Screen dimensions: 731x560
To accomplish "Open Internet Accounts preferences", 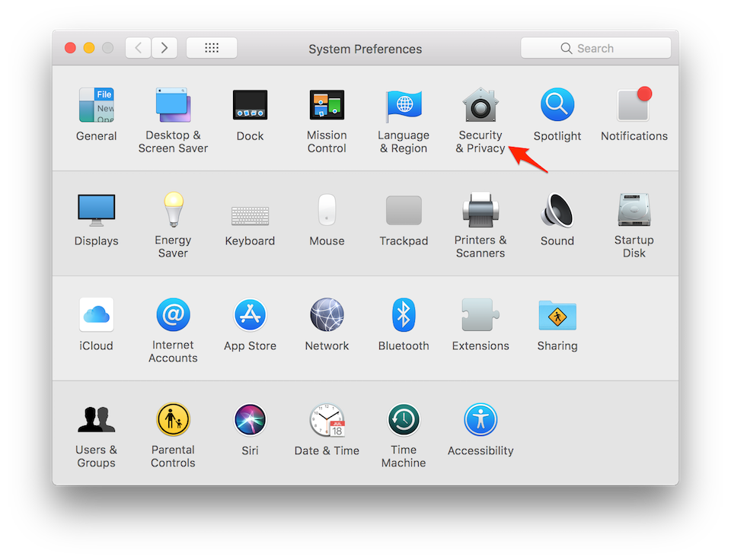I will coord(173,315).
